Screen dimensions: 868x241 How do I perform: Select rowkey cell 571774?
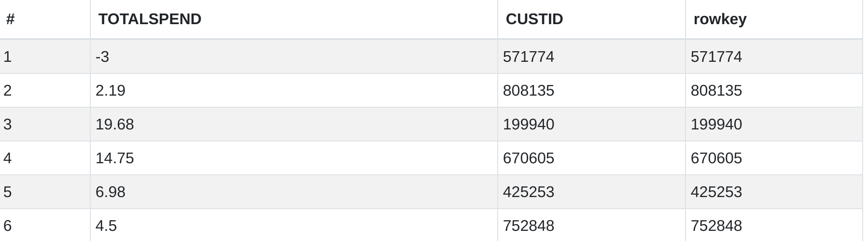click(716, 57)
